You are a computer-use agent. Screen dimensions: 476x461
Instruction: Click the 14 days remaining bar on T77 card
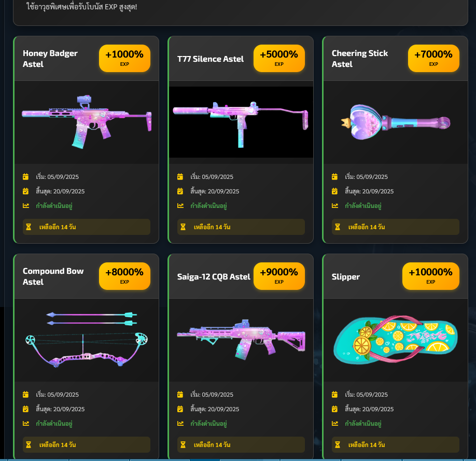point(241,227)
